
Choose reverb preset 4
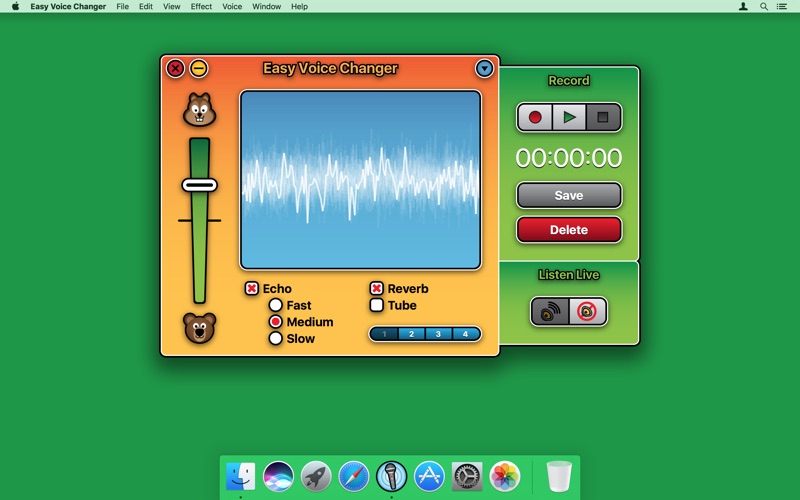(x=465, y=334)
